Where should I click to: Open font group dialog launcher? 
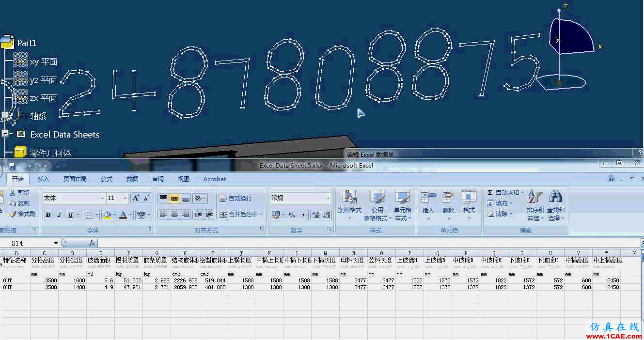coord(149,230)
